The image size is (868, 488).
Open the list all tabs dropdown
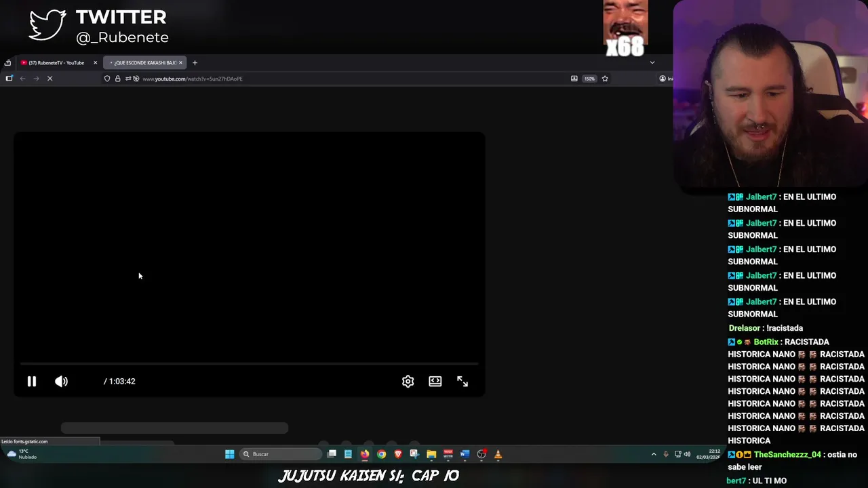[652, 62]
